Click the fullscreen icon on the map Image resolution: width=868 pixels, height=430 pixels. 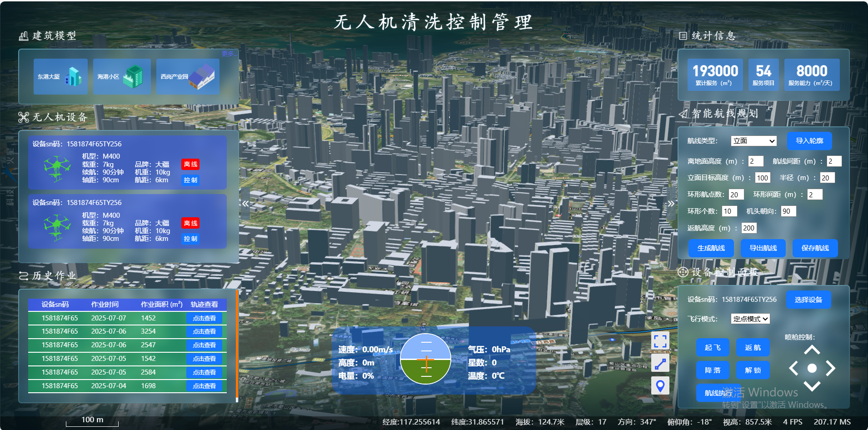coord(660,341)
